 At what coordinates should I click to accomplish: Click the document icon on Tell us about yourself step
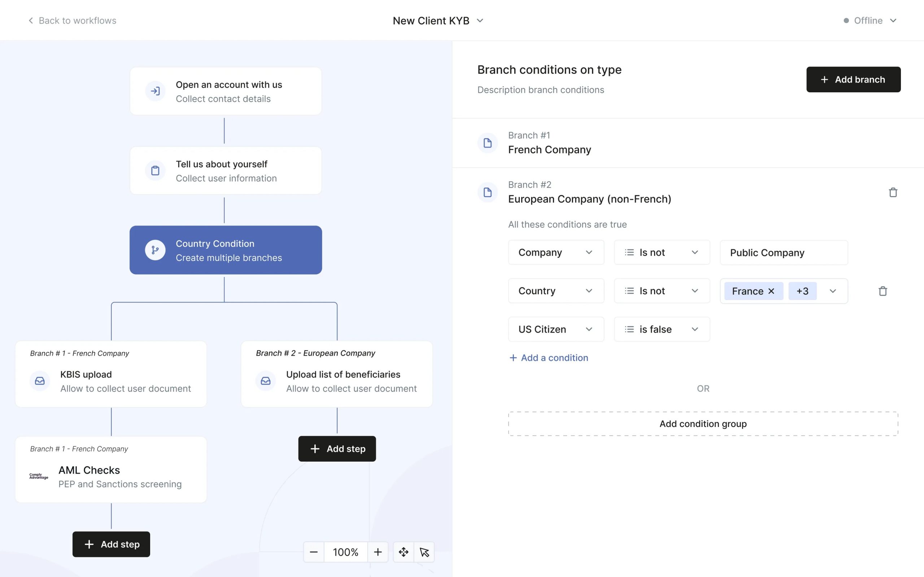(154, 170)
